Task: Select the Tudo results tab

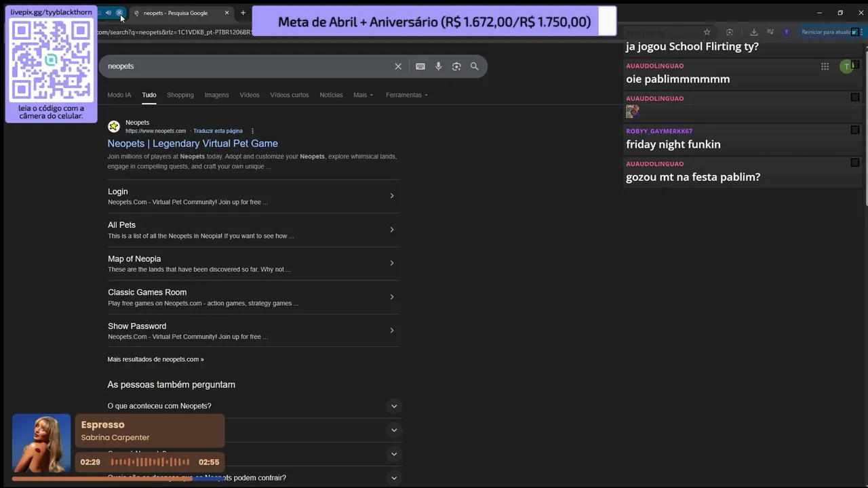Action: [x=149, y=95]
